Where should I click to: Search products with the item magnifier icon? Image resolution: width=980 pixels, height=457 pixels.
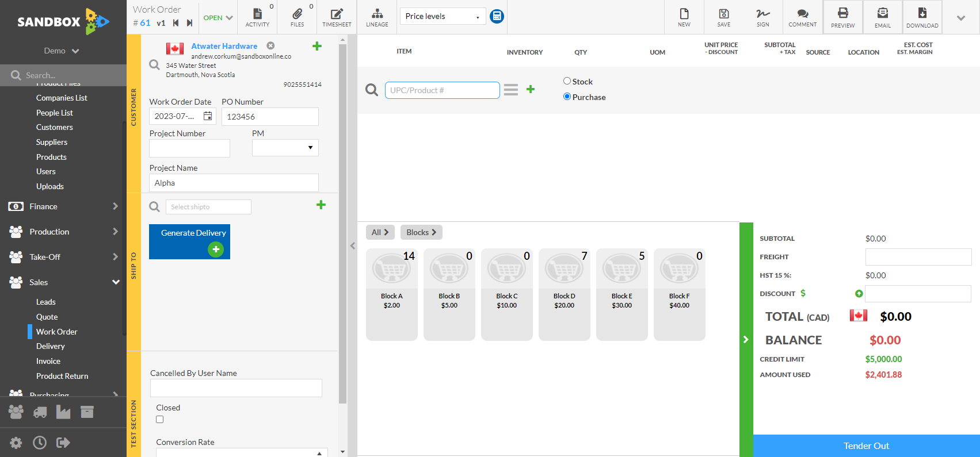click(x=372, y=90)
